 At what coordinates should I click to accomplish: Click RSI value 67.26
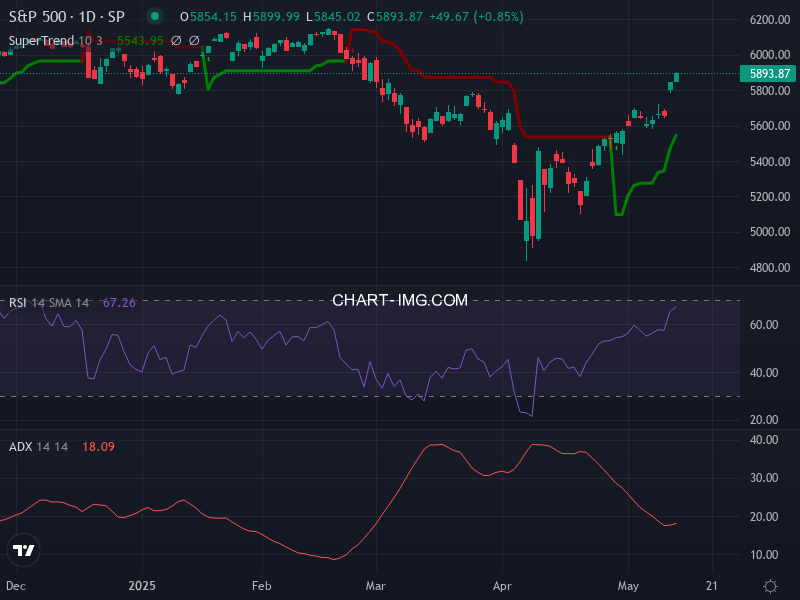(x=119, y=303)
